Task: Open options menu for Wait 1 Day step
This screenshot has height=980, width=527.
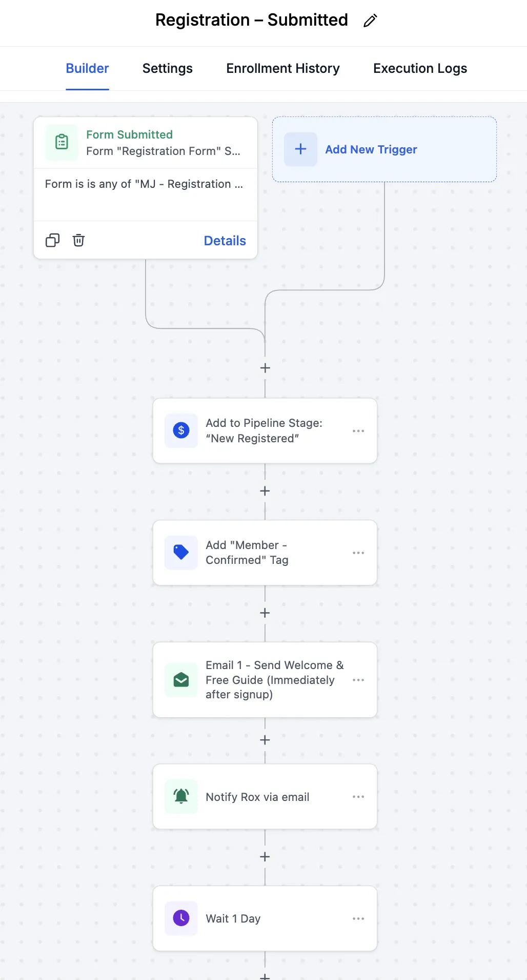Action: (x=358, y=918)
